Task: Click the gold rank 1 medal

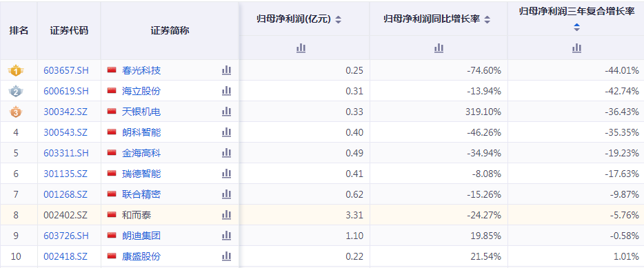Action: tap(16, 70)
